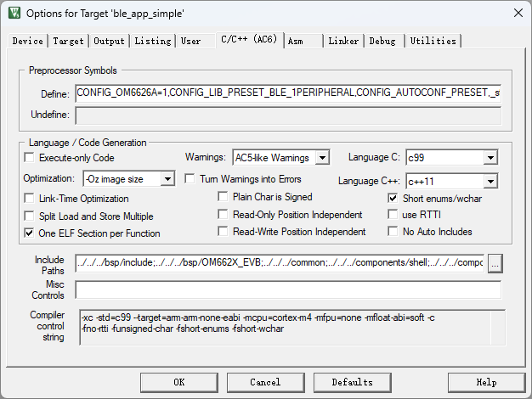Enable use RTTI checkbox
Screen dimensions: 532x399
(393, 214)
